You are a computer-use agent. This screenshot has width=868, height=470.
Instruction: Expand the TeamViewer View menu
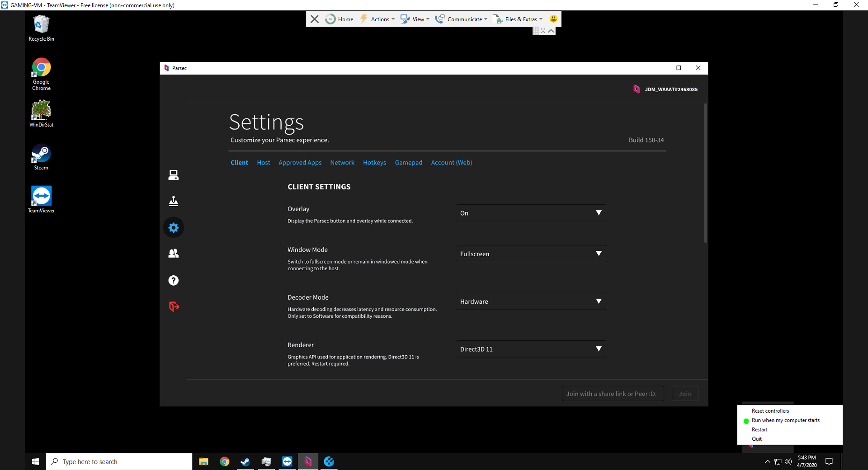click(x=415, y=19)
